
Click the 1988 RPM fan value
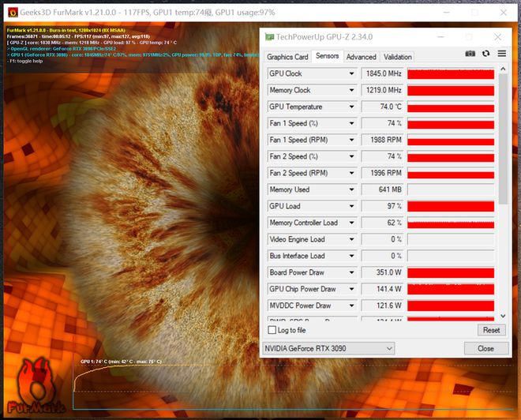[382, 140]
